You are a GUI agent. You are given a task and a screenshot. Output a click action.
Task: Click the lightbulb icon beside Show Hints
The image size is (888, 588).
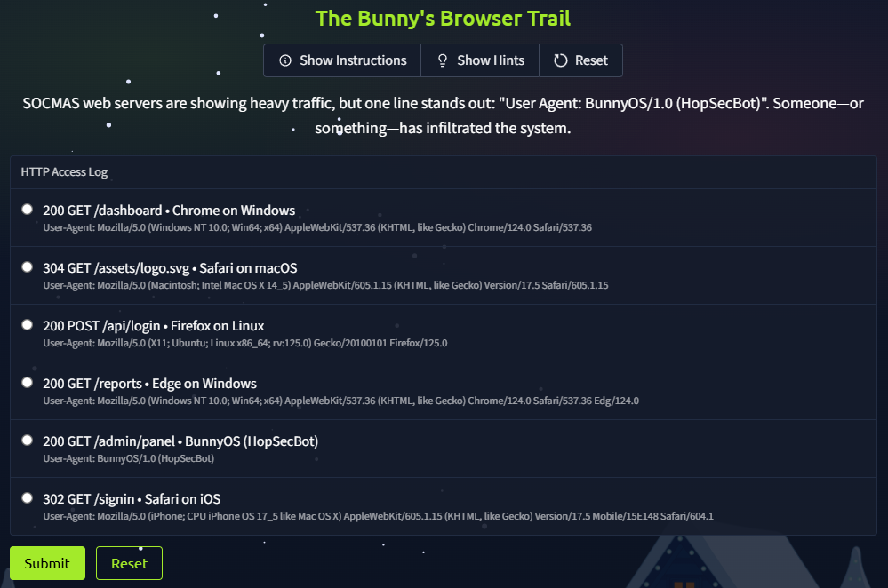point(442,60)
